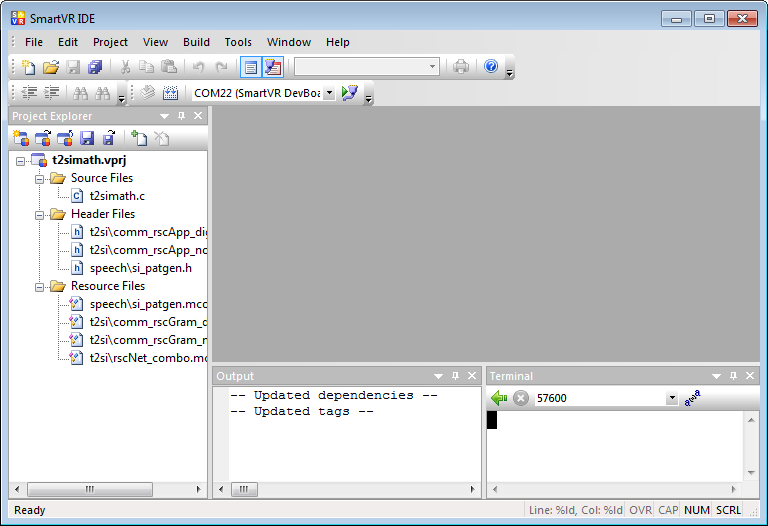The width and height of the screenshot is (768, 526).
Task: Open the File menu
Action: (34, 42)
